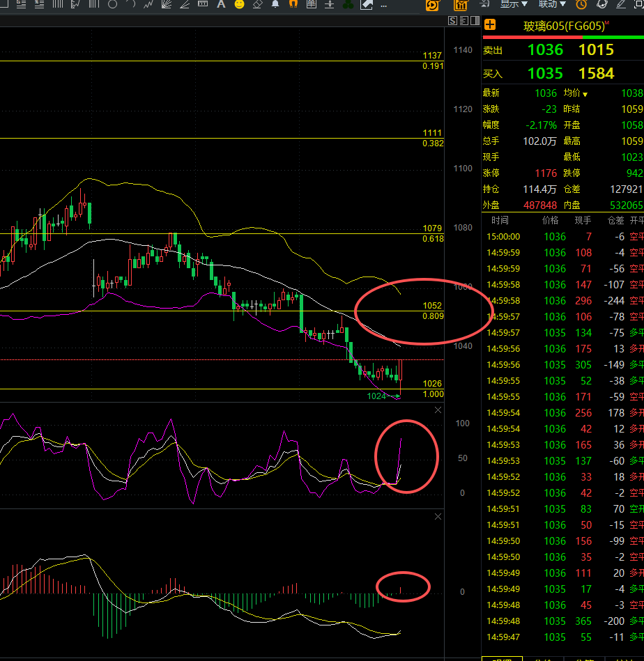Screen dimensions: 644x661
Task: Click the 涨停 value 1176
Action: point(546,173)
